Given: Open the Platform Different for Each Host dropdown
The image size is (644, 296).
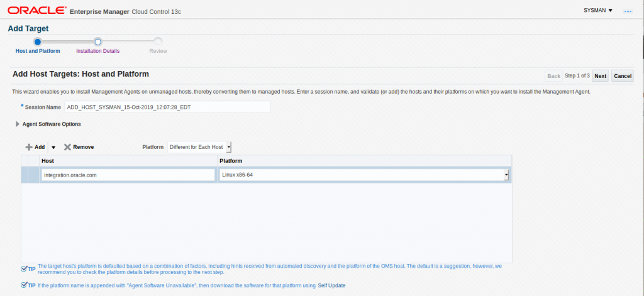Looking at the screenshot, I should coord(199,147).
